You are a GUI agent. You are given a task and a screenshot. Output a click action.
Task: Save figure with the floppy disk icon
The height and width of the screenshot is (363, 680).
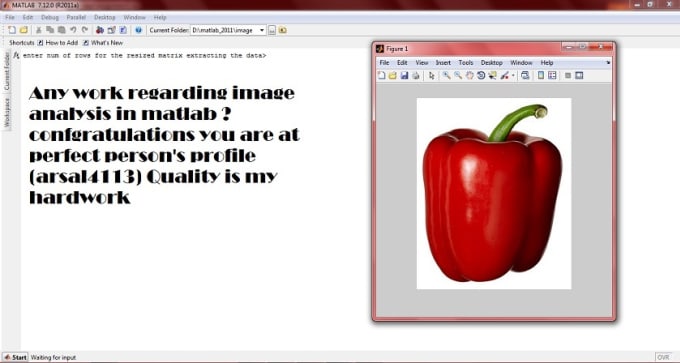(404, 75)
